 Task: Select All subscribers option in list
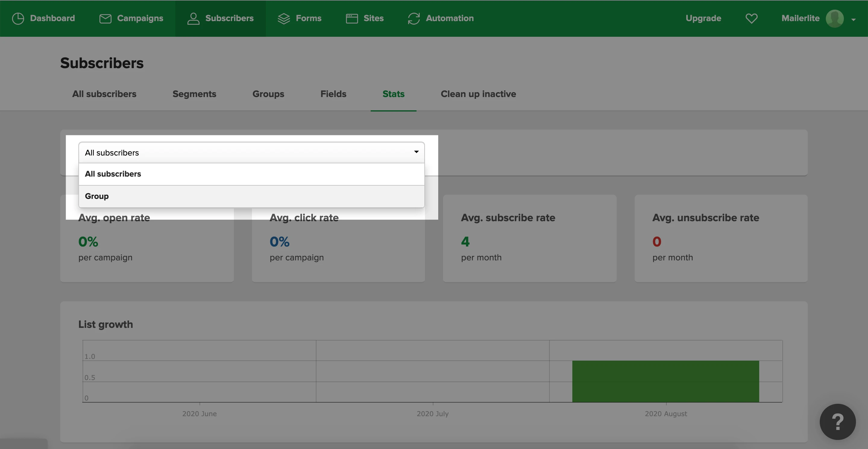[113, 174]
